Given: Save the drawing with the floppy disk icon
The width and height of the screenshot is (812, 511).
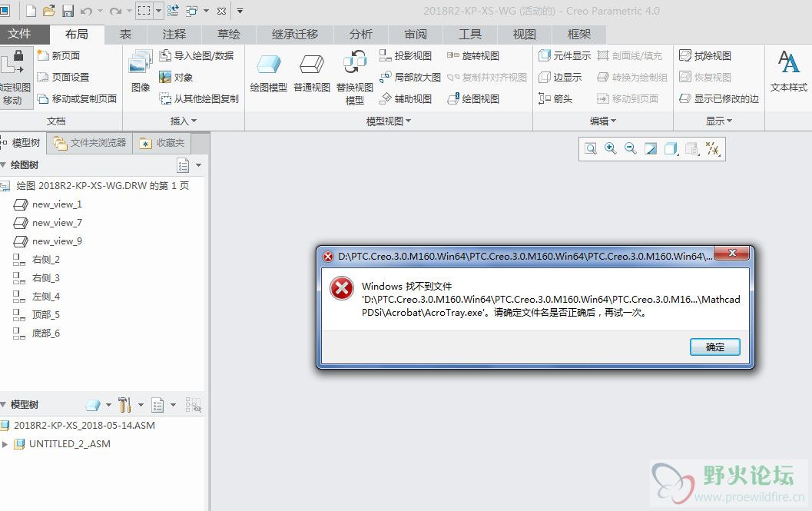Looking at the screenshot, I should pos(68,10).
